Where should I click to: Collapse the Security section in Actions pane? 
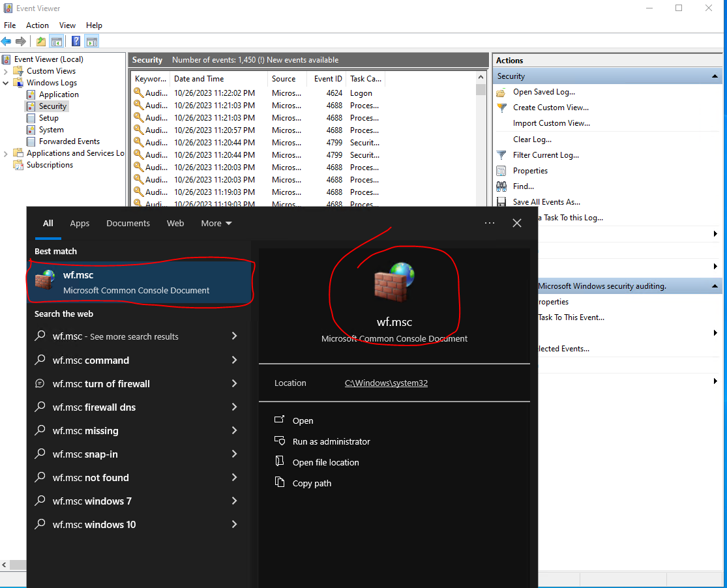[715, 76]
